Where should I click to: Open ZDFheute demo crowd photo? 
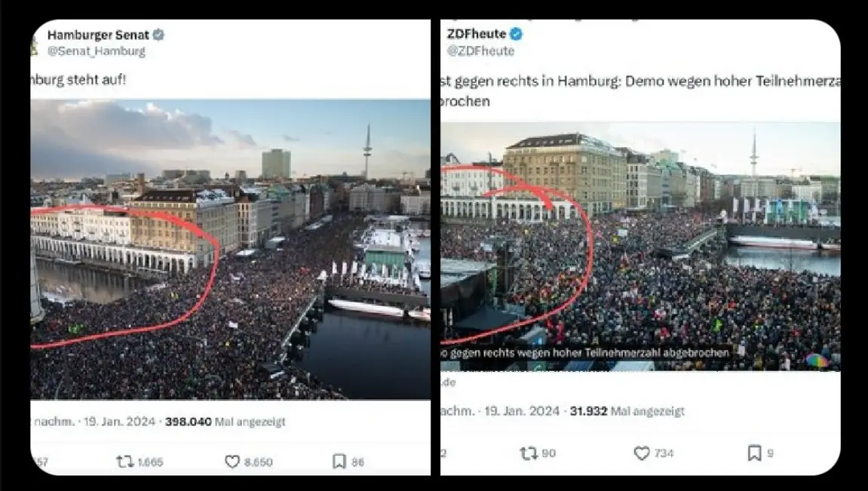click(x=640, y=247)
